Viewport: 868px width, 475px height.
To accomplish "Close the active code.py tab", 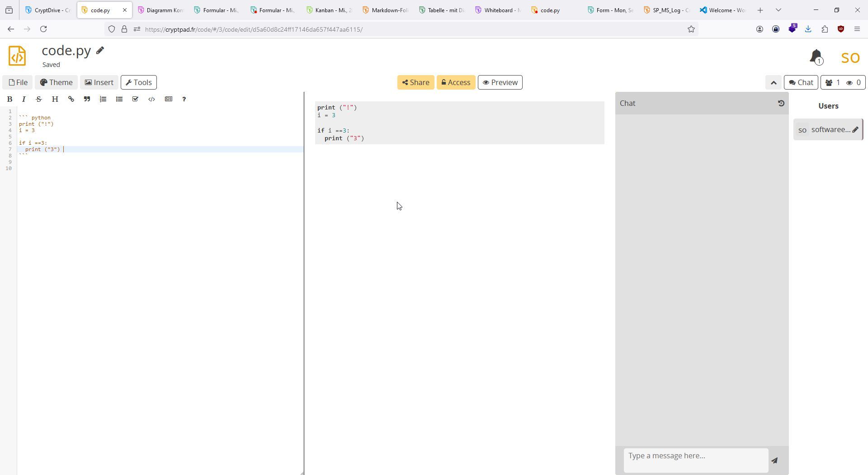I will (125, 10).
